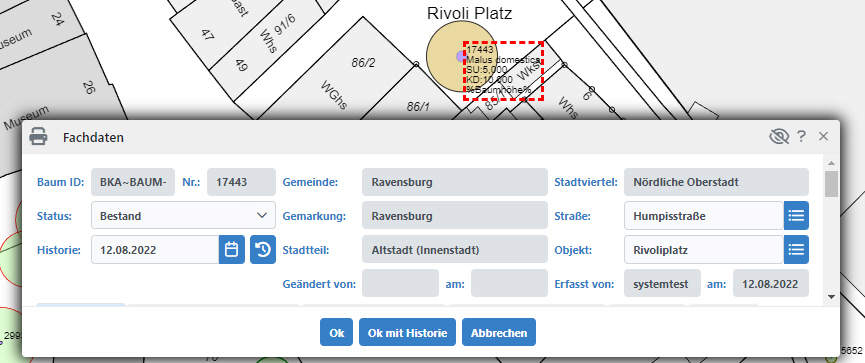Click the Historie date field 12.08.2022

pyautogui.click(x=155, y=249)
